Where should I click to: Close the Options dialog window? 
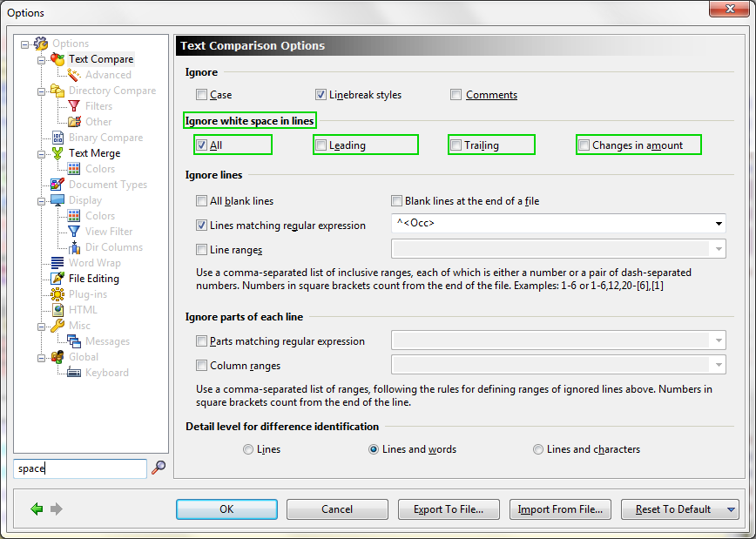tap(730, 9)
